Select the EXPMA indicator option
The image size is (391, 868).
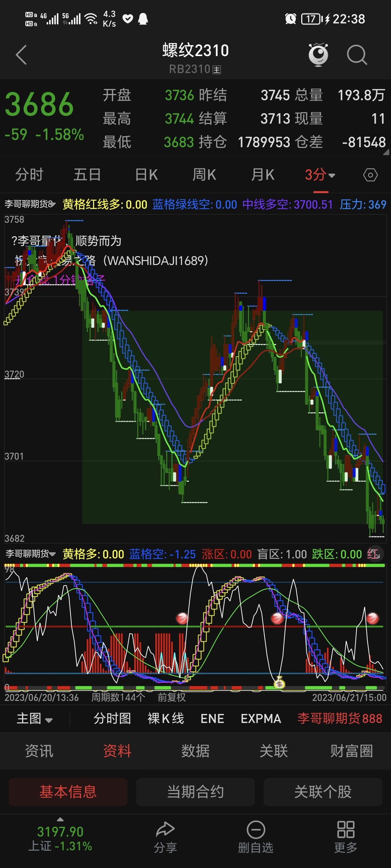tap(261, 718)
